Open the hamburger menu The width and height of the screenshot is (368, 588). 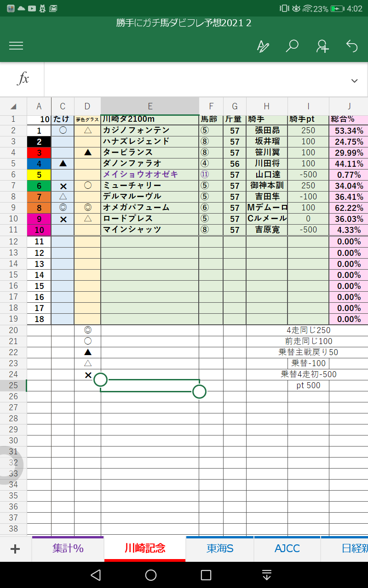(x=16, y=45)
